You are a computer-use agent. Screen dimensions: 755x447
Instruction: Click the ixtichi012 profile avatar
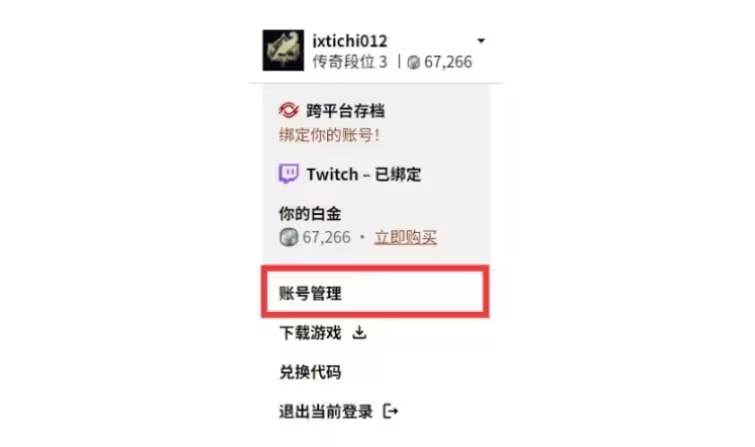coord(283,50)
